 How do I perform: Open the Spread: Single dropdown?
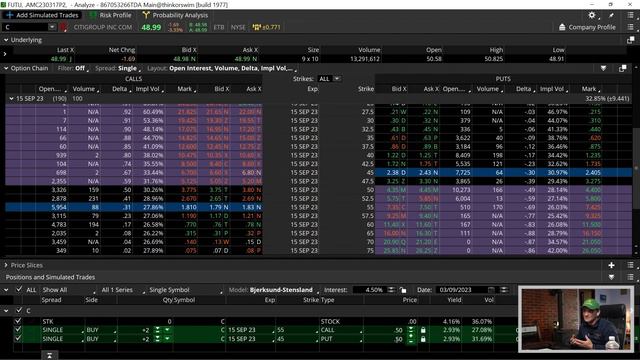click(x=118, y=68)
